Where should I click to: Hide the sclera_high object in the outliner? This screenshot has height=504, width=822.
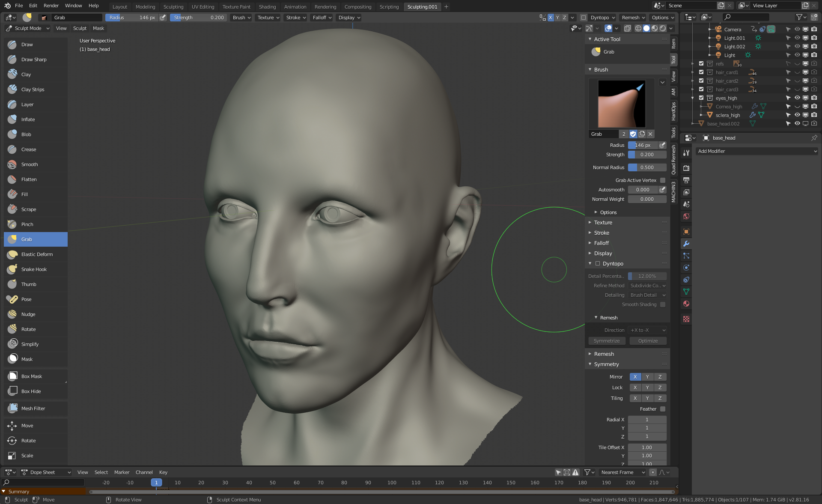point(797,115)
